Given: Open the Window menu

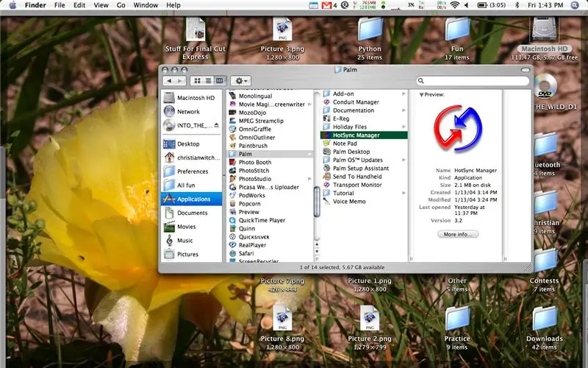Looking at the screenshot, I should click(x=146, y=5).
